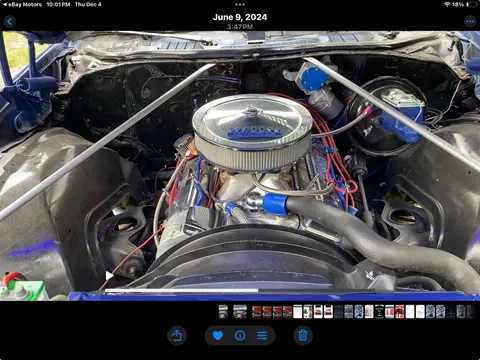The height and width of the screenshot is (360, 480).
Task: Show photo info panel
Action: click(x=240, y=335)
